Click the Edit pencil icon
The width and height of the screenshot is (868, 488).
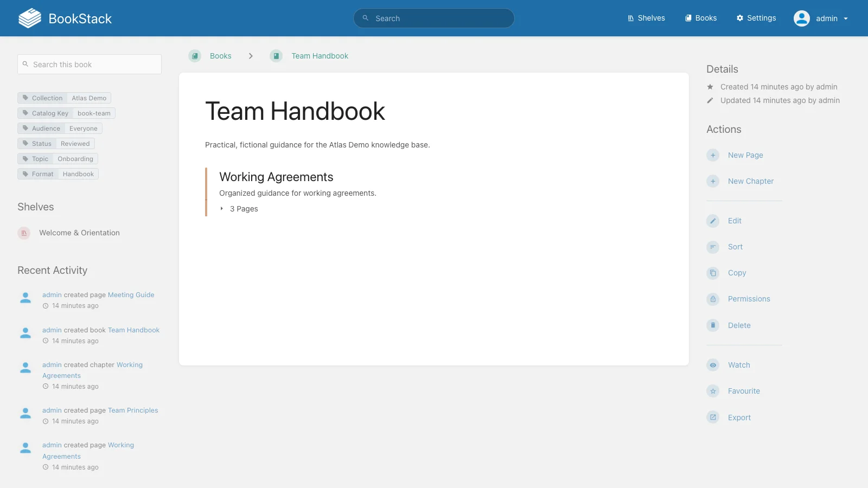[x=713, y=221]
